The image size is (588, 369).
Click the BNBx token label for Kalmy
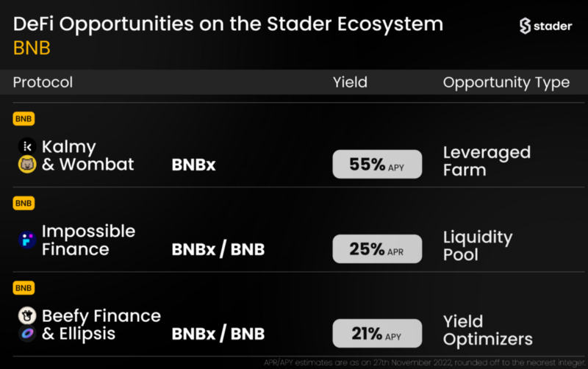(193, 165)
